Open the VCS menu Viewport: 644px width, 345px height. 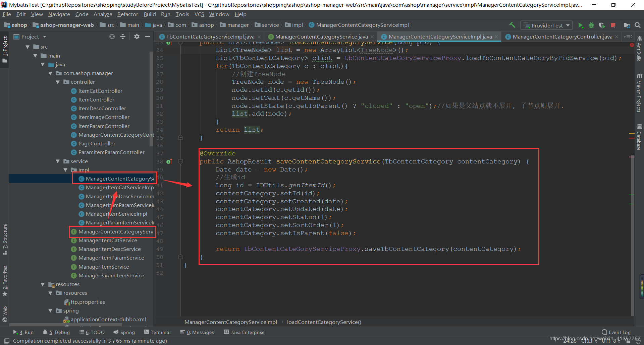click(x=199, y=14)
